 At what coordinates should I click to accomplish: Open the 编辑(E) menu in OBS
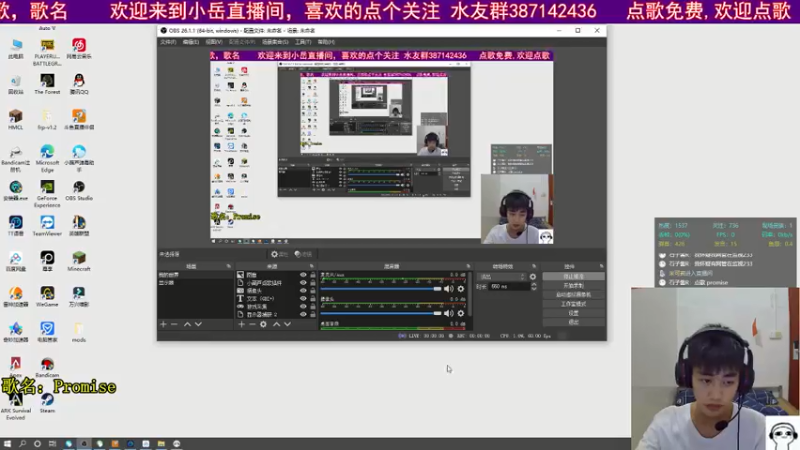coord(191,42)
